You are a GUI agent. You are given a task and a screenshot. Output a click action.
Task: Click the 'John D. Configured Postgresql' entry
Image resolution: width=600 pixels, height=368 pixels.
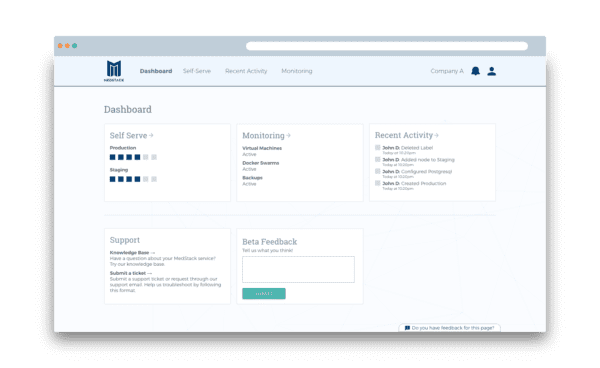point(414,174)
